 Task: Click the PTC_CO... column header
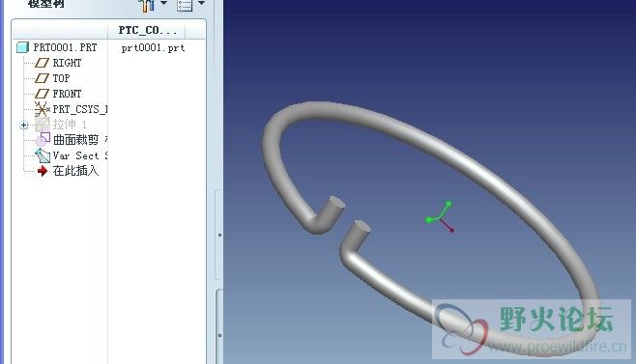tap(147, 30)
